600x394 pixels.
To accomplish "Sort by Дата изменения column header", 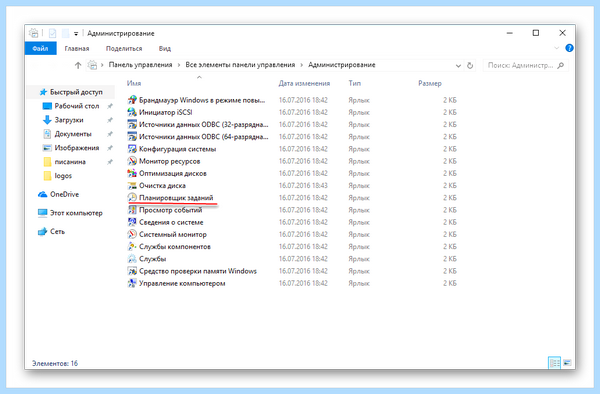I will coord(304,83).
